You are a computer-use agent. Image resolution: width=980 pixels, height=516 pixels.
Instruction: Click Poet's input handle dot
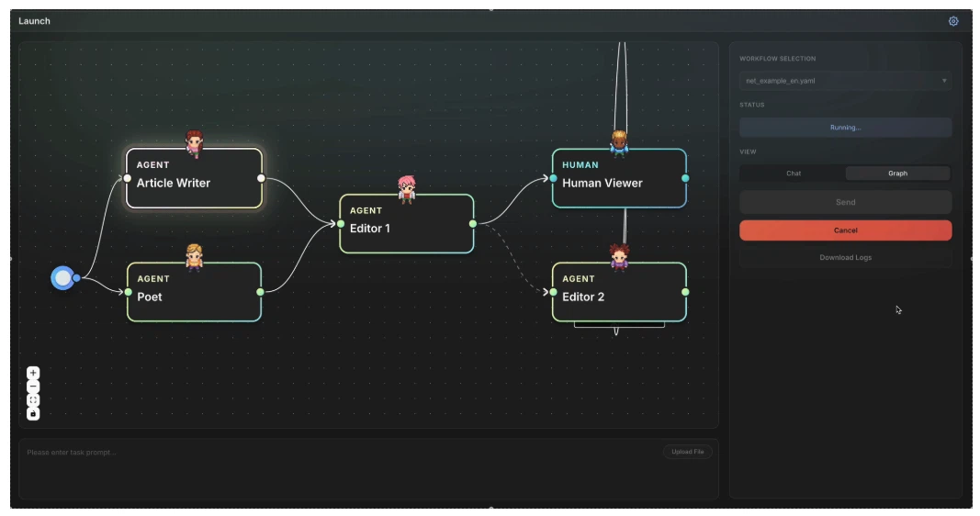click(128, 292)
